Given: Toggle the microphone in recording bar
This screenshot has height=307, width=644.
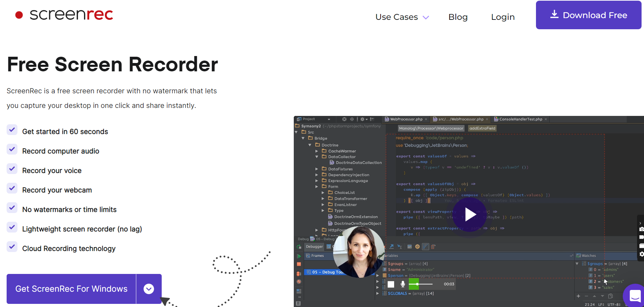Looking at the screenshot, I should 403,284.
